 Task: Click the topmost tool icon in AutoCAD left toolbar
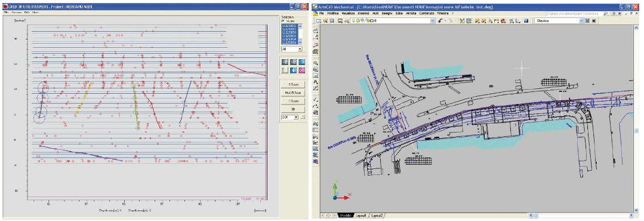coord(315,31)
